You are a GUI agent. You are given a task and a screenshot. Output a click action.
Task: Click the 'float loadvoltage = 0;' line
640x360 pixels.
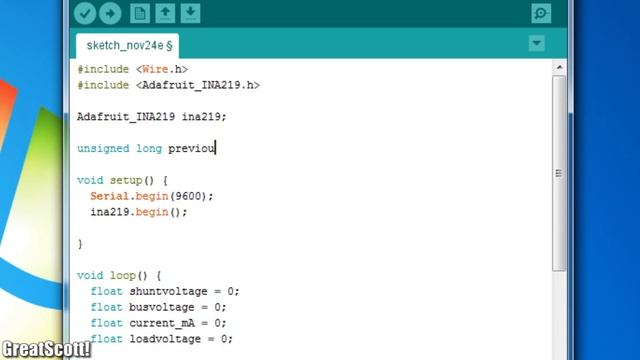162,339
